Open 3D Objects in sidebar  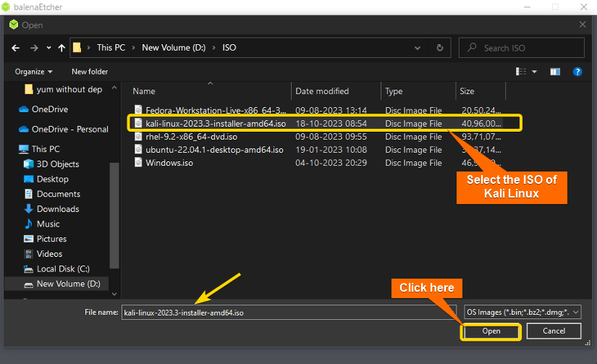point(58,164)
